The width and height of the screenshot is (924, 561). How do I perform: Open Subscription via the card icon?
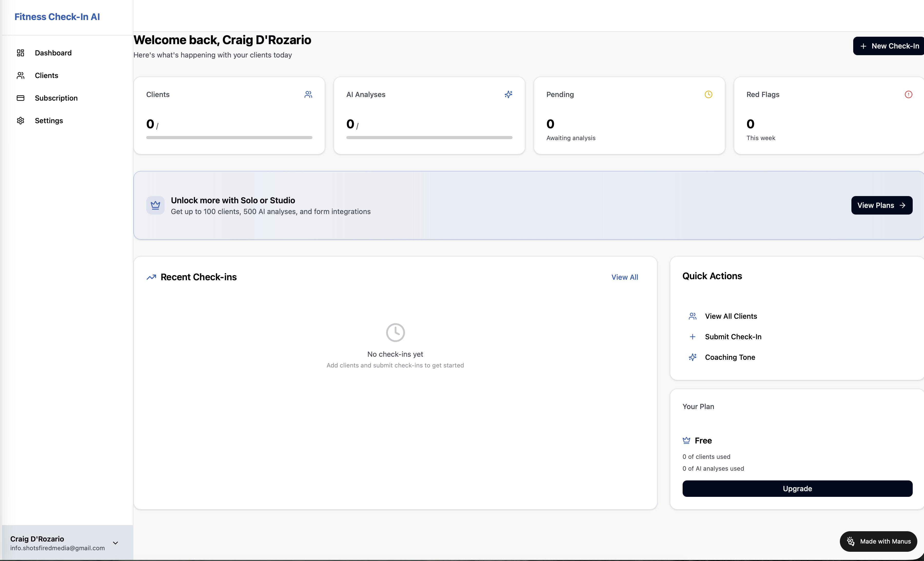point(21,98)
